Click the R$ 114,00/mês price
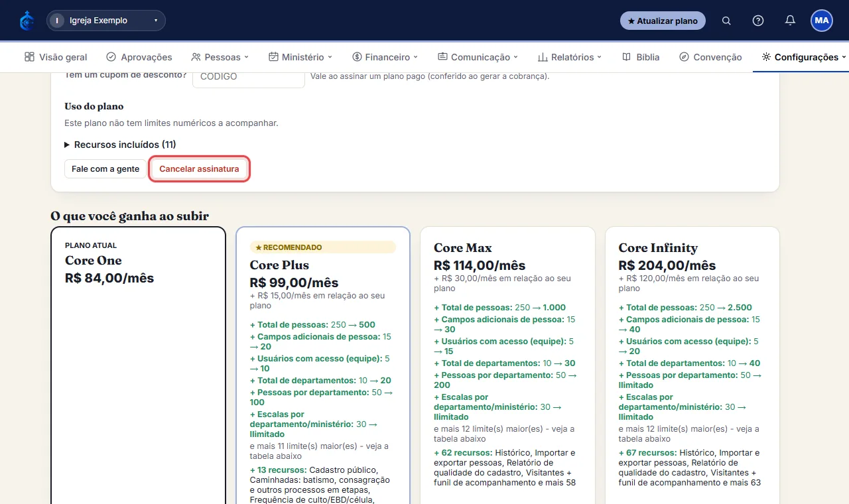The width and height of the screenshot is (849, 504). [x=480, y=265]
